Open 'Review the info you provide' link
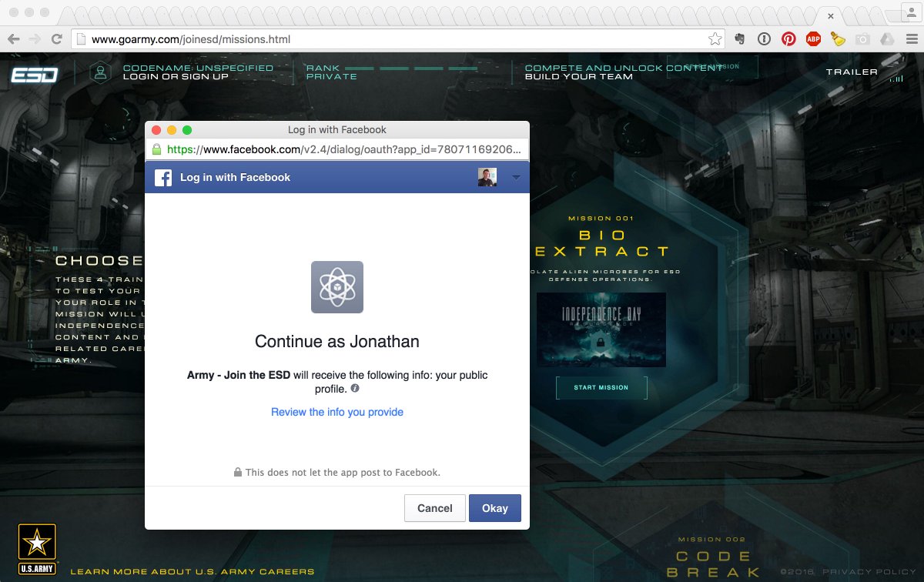 coord(337,412)
